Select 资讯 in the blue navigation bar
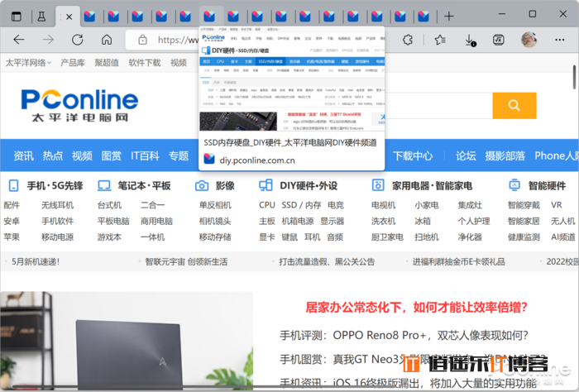The width and height of the screenshot is (579, 392). [24, 155]
